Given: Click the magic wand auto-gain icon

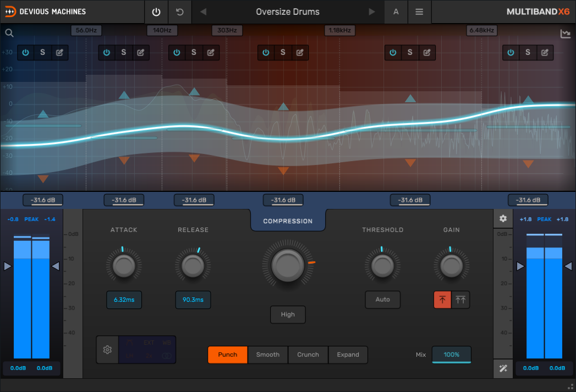Looking at the screenshot, I should [x=503, y=368].
